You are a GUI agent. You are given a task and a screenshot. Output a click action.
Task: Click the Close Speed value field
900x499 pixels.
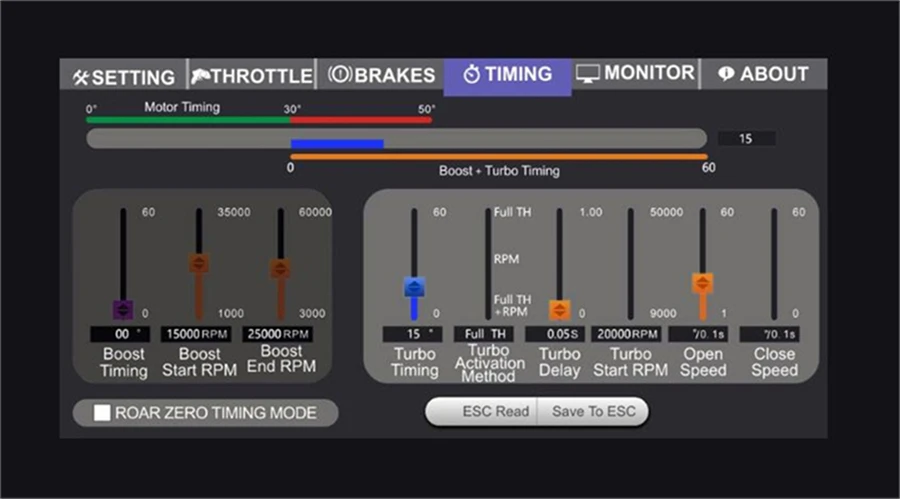(x=769, y=334)
